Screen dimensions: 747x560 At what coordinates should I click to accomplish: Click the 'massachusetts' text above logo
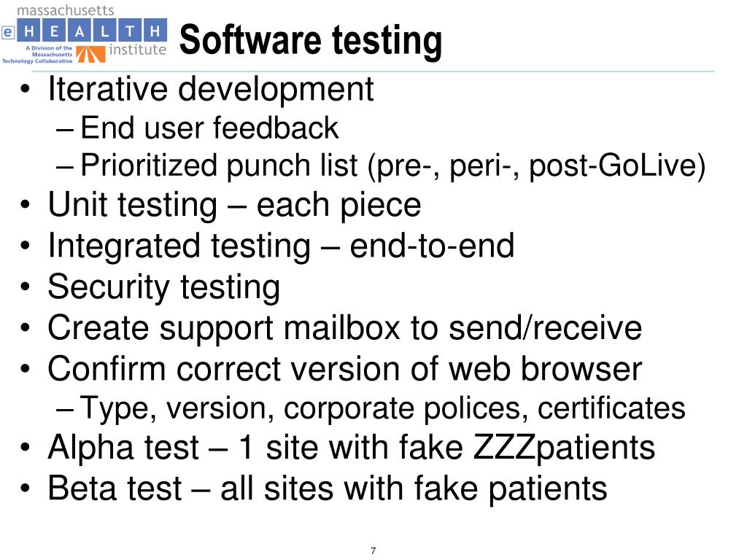65,10
